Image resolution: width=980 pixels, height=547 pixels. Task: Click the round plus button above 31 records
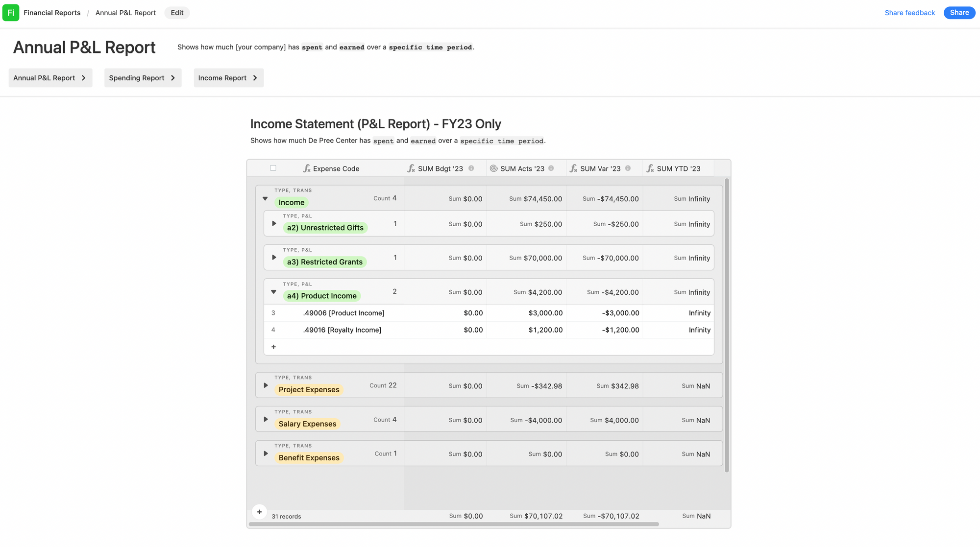pos(259,512)
